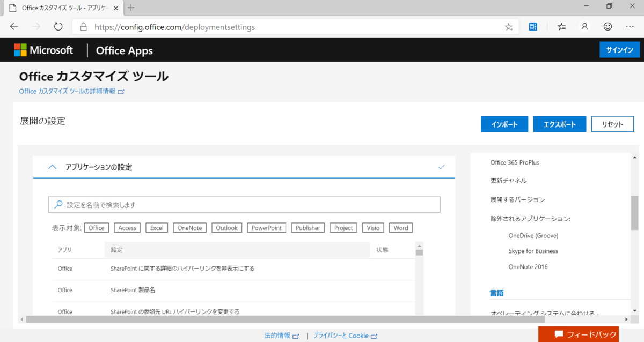The height and width of the screenshot is (342, 644).
Task: Toggle the Word app filter
Action: click(x=400, y=227)
